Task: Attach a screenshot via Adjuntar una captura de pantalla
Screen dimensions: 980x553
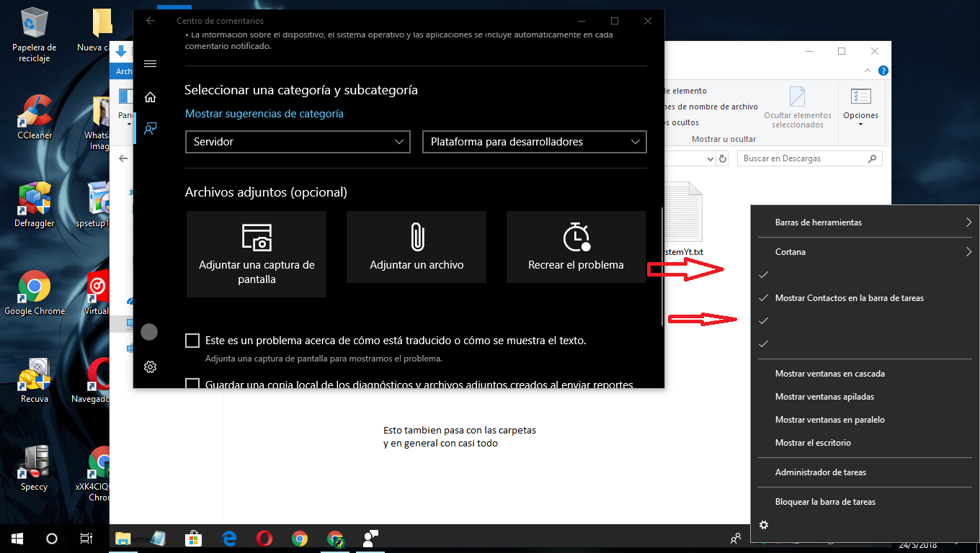Action: pos(257,254)
